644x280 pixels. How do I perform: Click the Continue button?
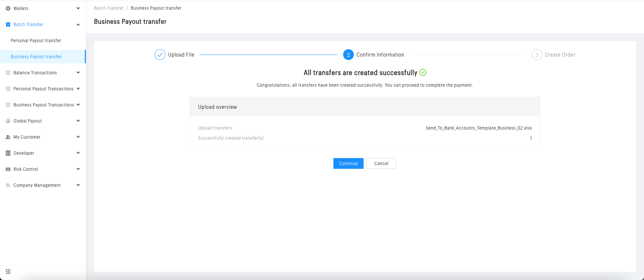click(348, 163)
